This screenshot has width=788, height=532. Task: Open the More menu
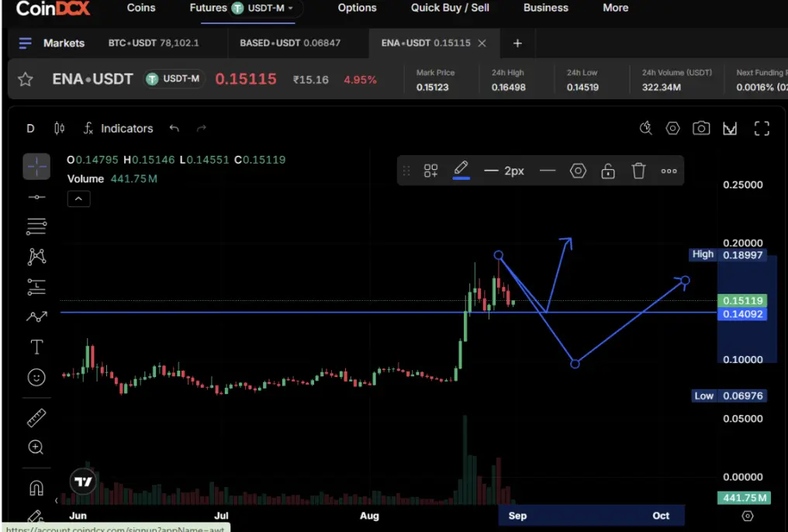pos(616,8)
